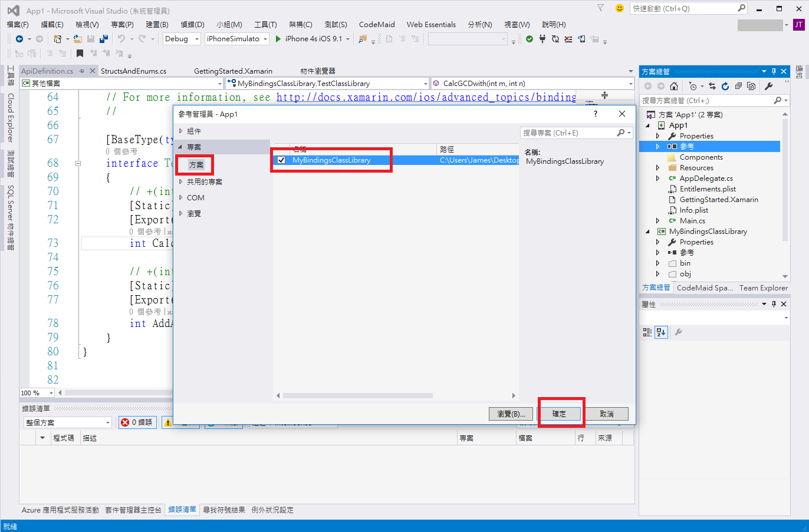Click the 確定 button
This screenshot has width=809, height=532.
pos(559,414)
